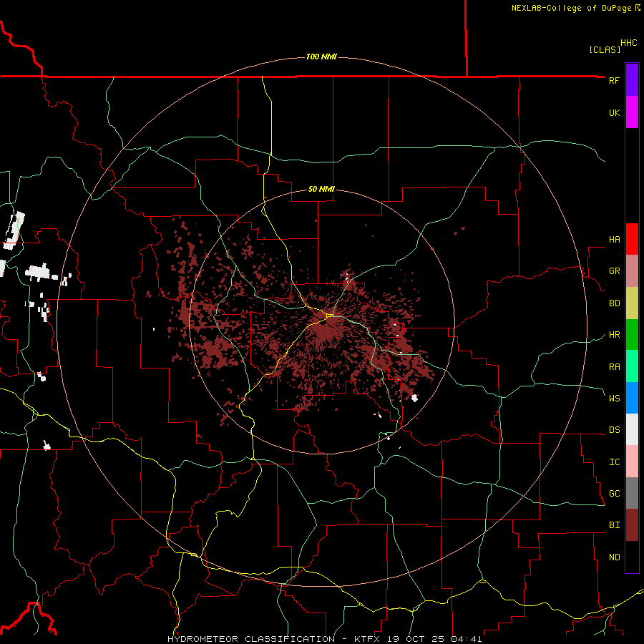The width and height of the screenshot is (644, 644).
Task: Click the HHC product code label
Action: pos(628,43)
